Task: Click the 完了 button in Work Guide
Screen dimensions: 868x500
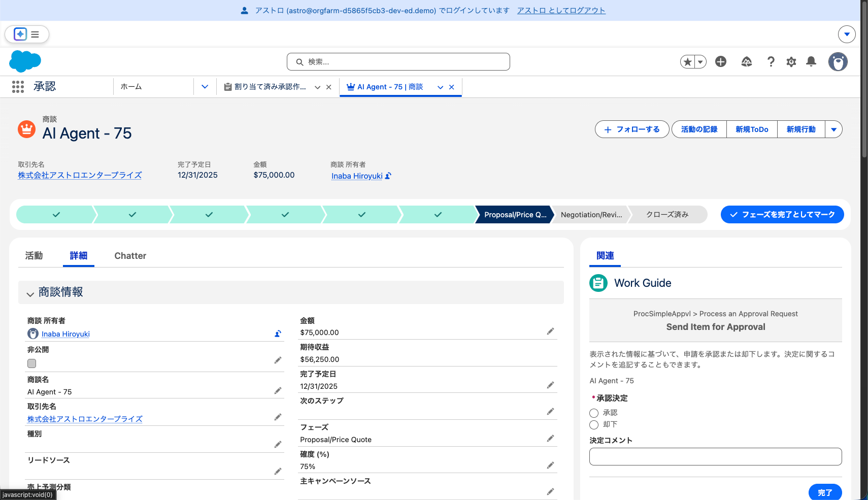Action: click(825, 492)
